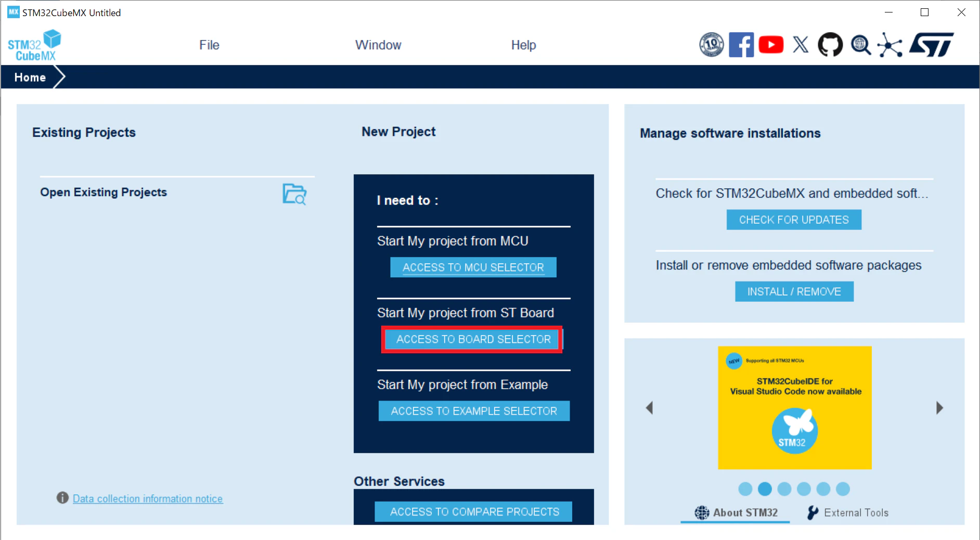Click the Open Existing Projects label

pyautogui.click(x=104, y=192)
